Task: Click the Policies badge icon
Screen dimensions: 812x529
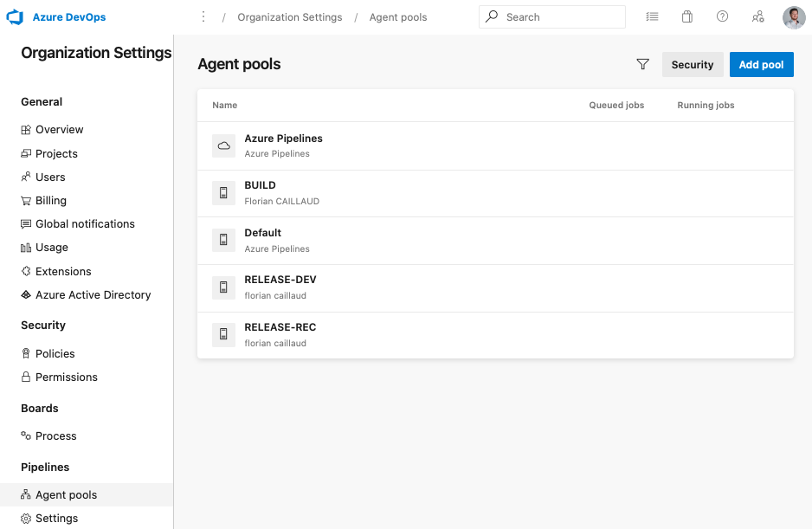Action: 26,353
